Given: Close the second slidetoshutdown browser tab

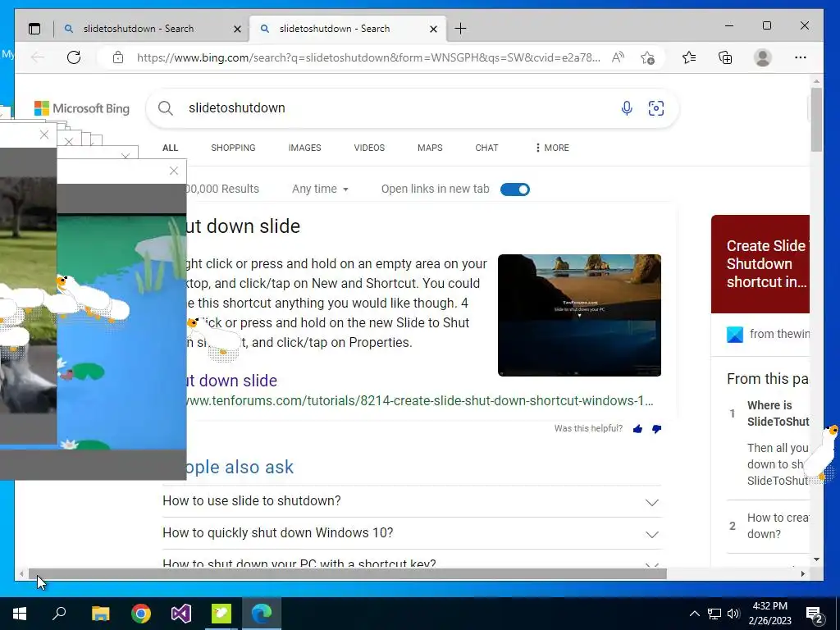Looking at the screenshot, I should pos(433,29).
